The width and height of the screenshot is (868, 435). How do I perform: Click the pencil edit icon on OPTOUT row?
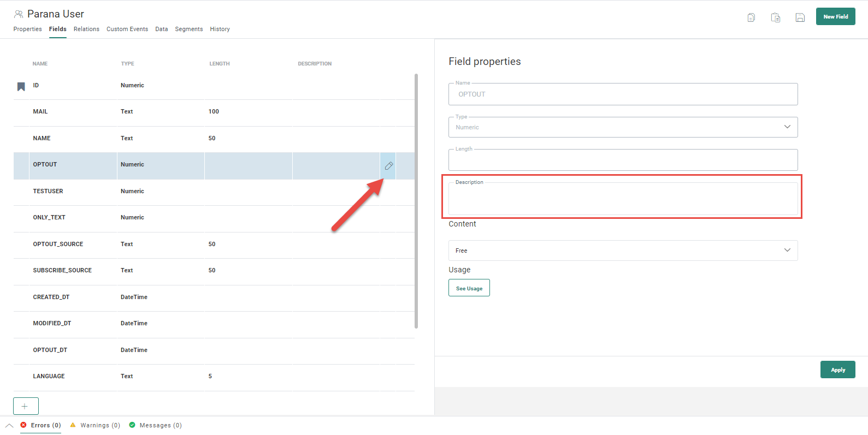coord(388,166)
